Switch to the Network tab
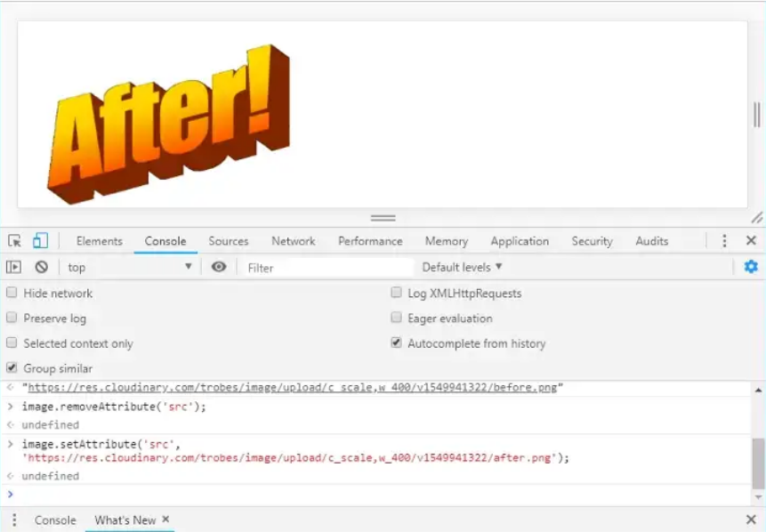The width and height of the screenshot is (766, 532). tap(294, 241)
